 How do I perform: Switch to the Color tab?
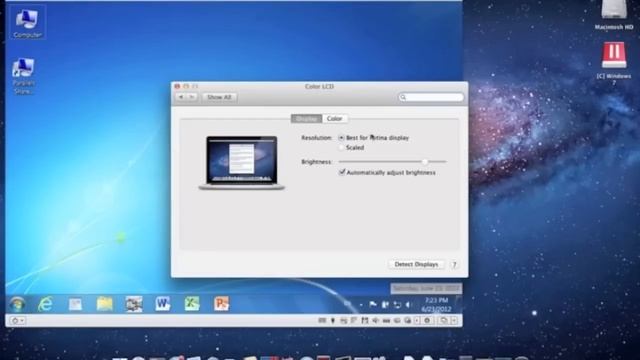[x=334, y=118]
